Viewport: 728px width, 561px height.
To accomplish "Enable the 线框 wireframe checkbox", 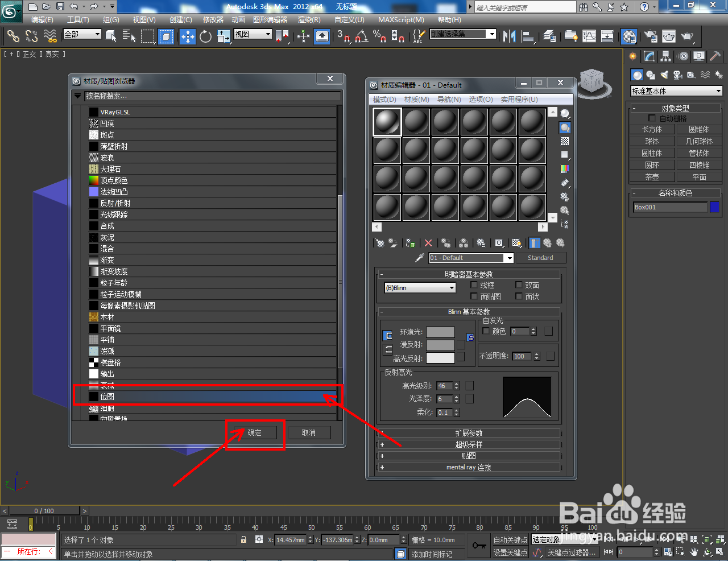I will click(474, 285).
